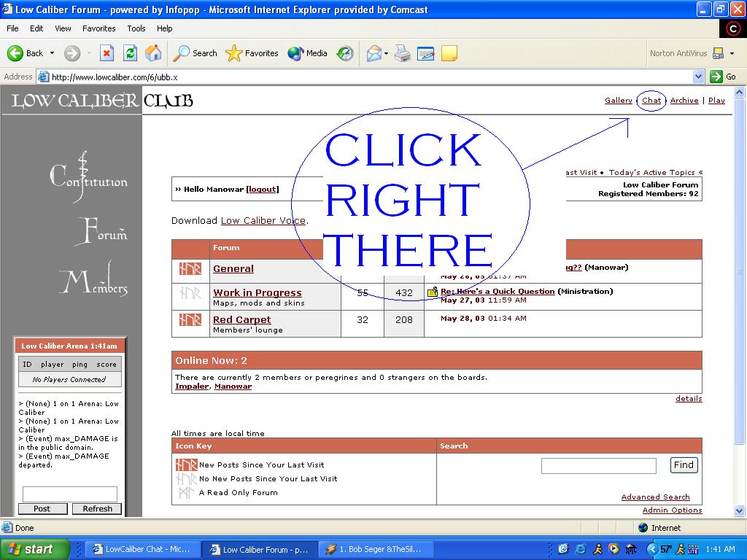
Task: Open the Search pane from the toolbar
Action: (x=195, y=53)
